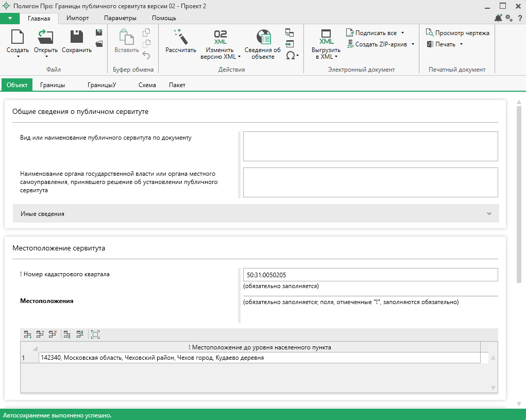Click the Номер кадастрового квартала input field
The height and width of the screenshot is (420, 526).
pos(370,275)
